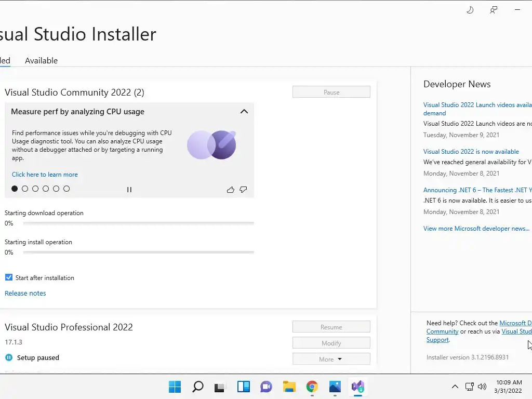Click the 17.1.3 version number
532x399 pixels.
14,342
